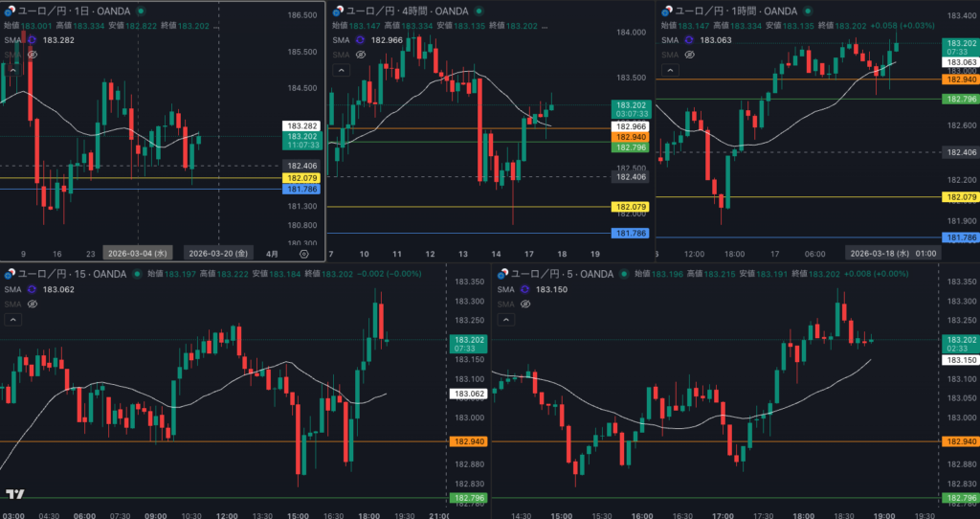The width and height of the screenshot is (980, 519).
Task: Click the SMA loading icon on the 4-hour chart
Action: [x=360, y=40]
